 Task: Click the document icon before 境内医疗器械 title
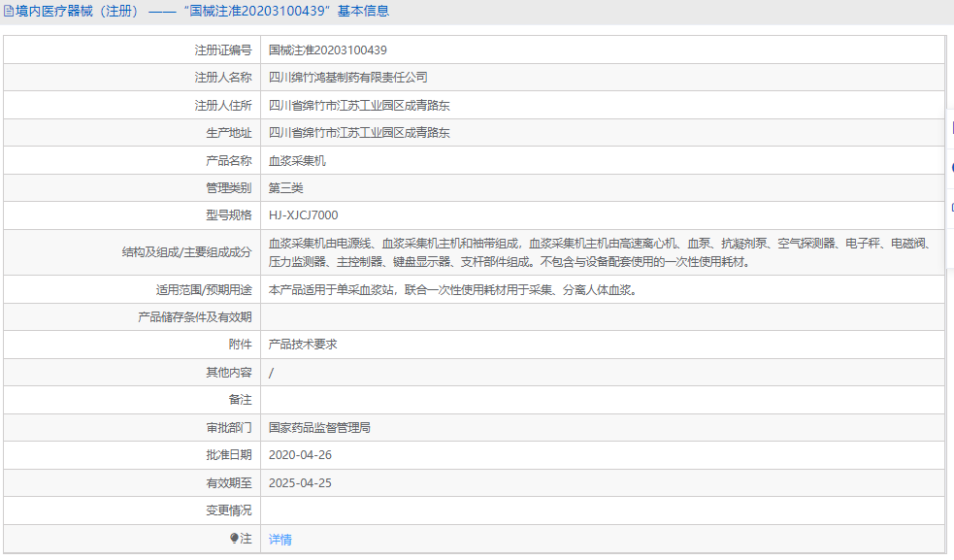[x=9, y=11]
